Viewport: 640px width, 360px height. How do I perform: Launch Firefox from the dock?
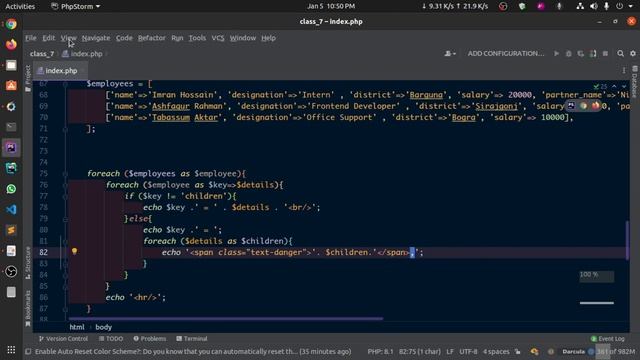coord(11,44)
